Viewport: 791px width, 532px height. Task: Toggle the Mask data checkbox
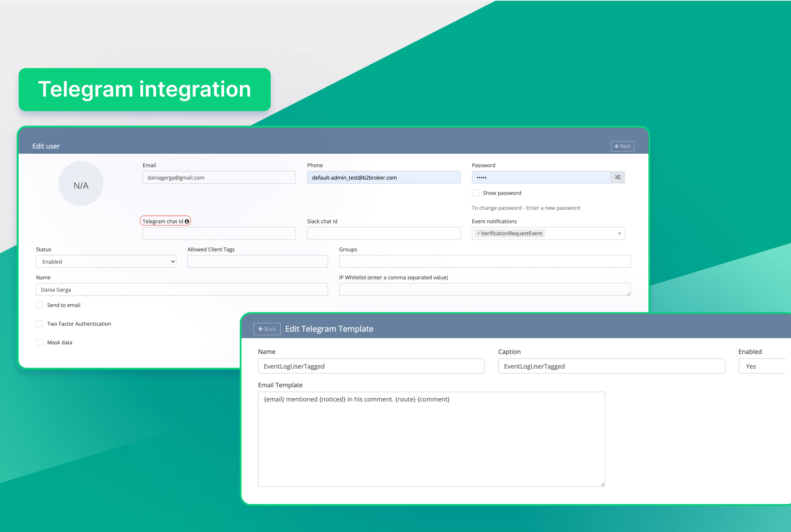(40, 343)
